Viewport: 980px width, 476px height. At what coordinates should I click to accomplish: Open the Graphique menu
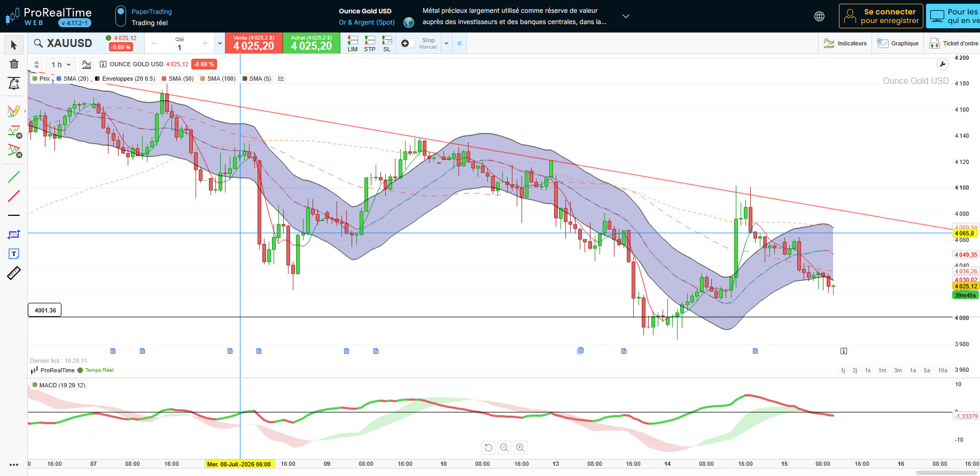click(x=898, y=43)
